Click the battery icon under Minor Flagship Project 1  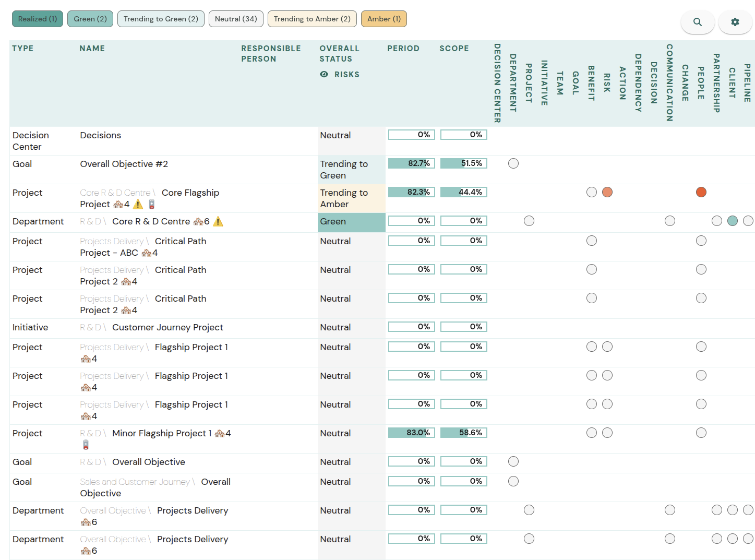click(x=86, y=445)
